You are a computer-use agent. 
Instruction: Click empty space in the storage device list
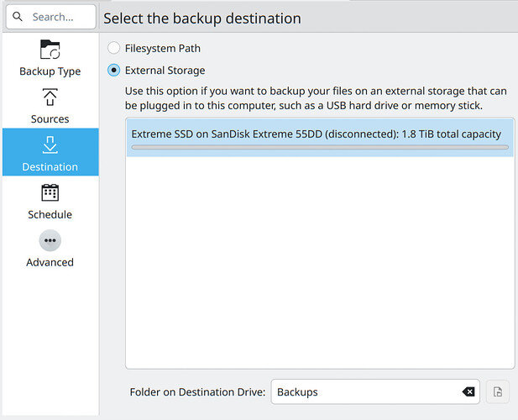click(319, 269)
